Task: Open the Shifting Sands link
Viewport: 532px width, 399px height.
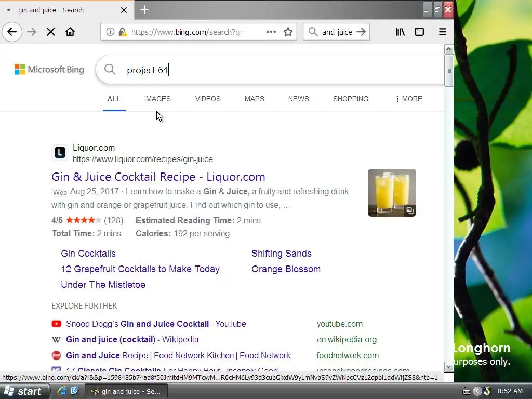Action: pos(282,254)
